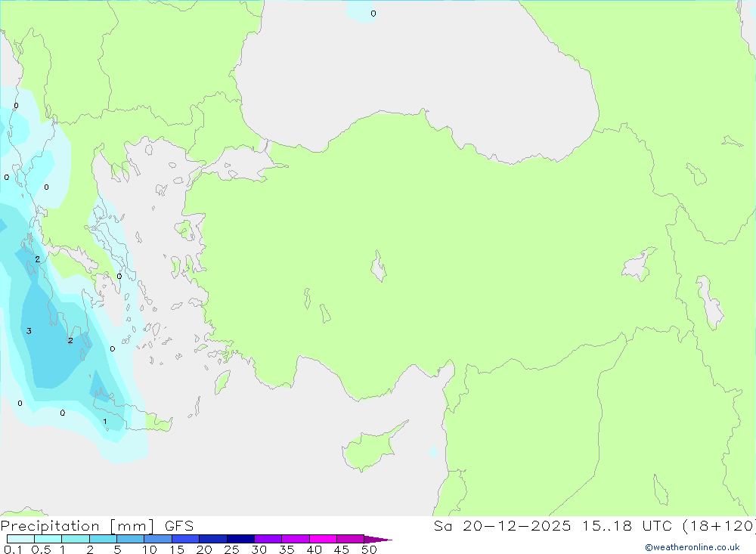This screenshot has width=756, height=554.
Task: Select the 2–5 mm legend color swatch
Action: (x=103, y=539)
